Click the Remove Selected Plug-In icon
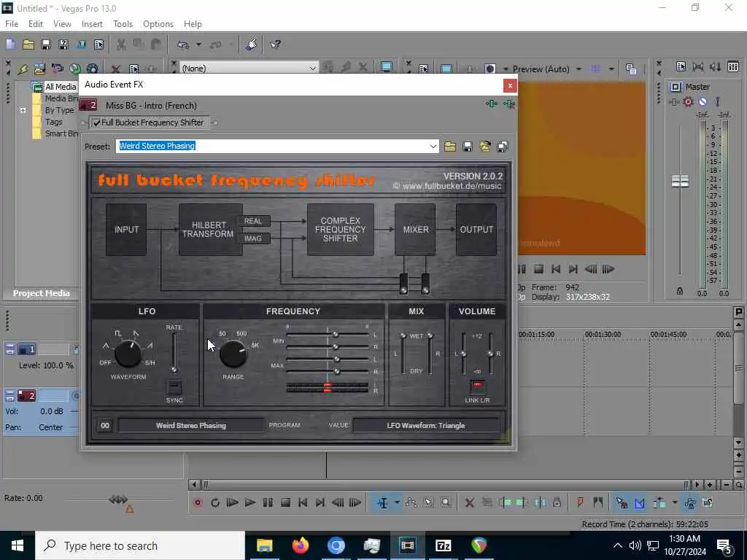Screen dimensions: 747x560 508,104
